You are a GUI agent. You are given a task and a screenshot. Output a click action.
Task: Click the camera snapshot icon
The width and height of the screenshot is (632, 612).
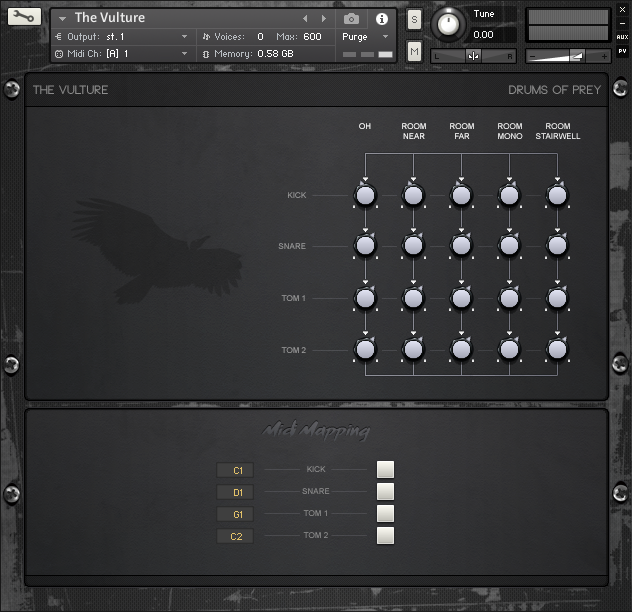tap(351, 19)
